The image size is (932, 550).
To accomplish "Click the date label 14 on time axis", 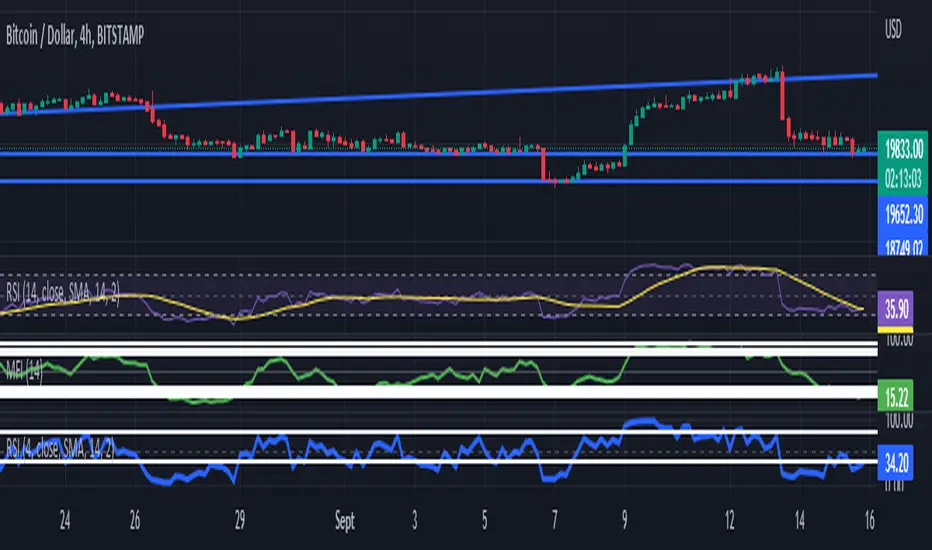I will [x=799, y=521].
